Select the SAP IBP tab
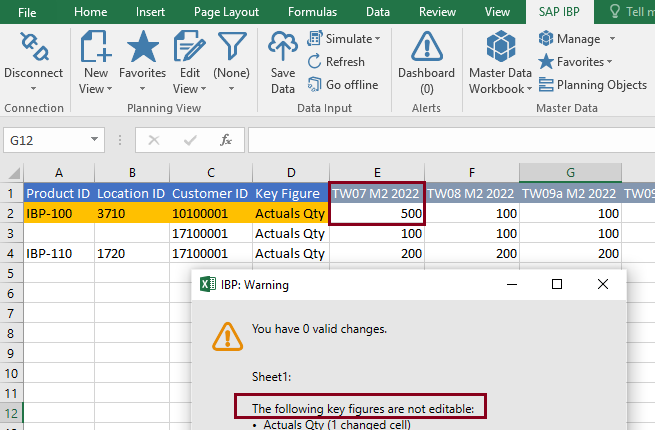 tap(559, 12)
